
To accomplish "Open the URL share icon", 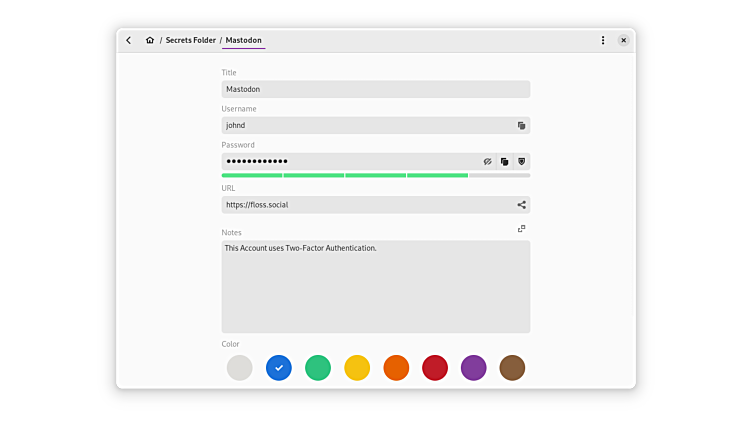I will coord(521,205).
